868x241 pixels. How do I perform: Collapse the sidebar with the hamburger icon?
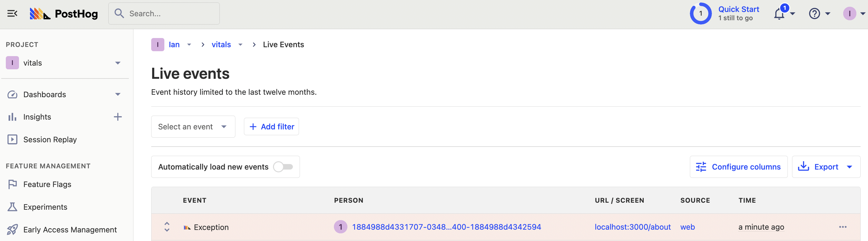[13, 13]
